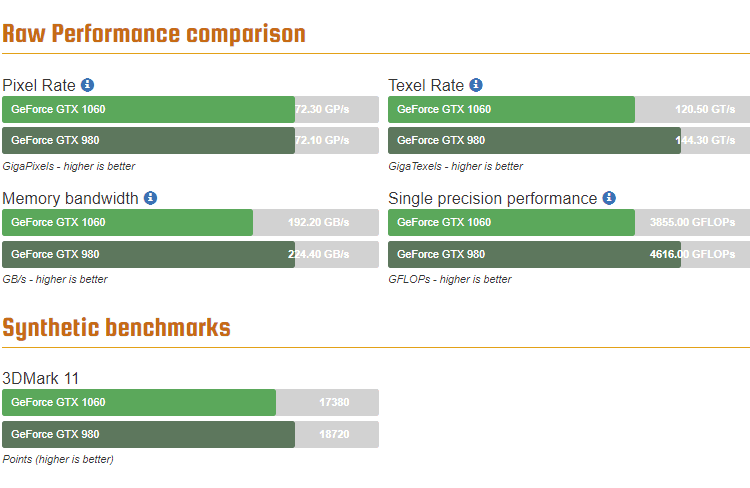
Task: Click the info icon beside Pixel Rate
Action: [88, 85]
